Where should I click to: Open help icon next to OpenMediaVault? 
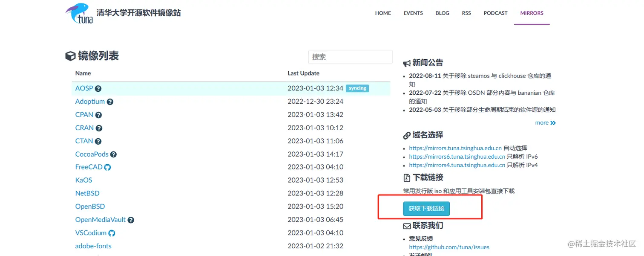[131, 220]
